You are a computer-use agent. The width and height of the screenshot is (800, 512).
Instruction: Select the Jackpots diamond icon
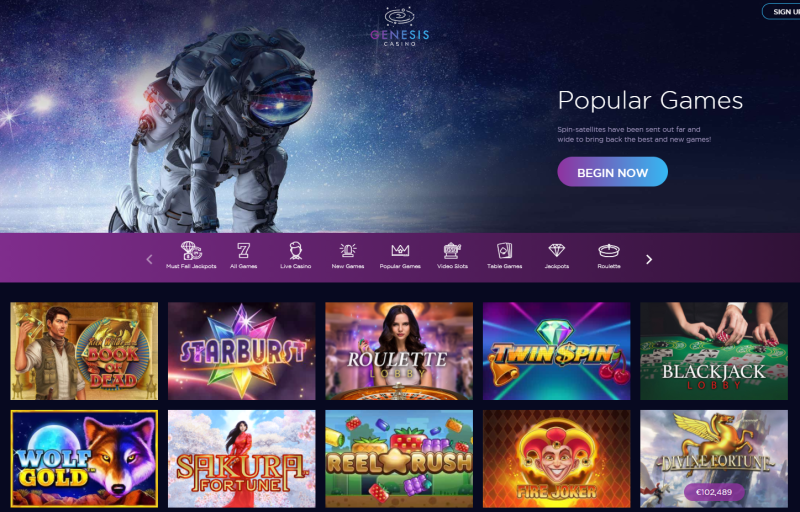[x=557, y=250]
